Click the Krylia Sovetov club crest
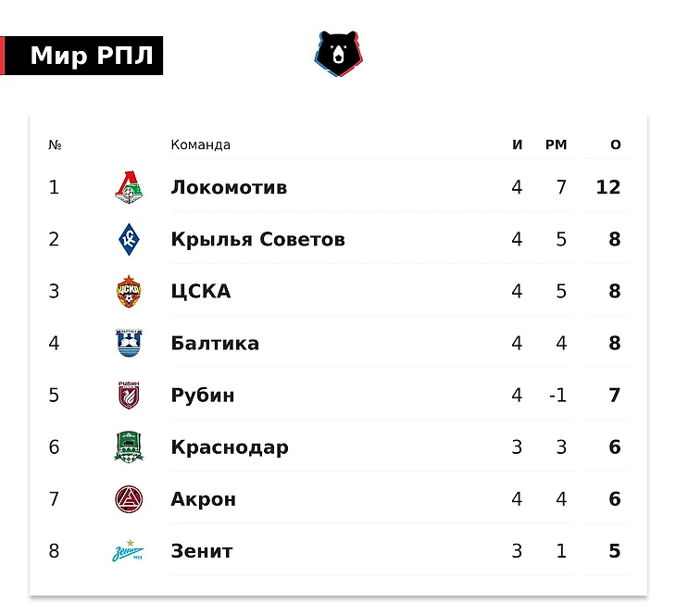The image size is (676, 616). click(x=129, y=240)
